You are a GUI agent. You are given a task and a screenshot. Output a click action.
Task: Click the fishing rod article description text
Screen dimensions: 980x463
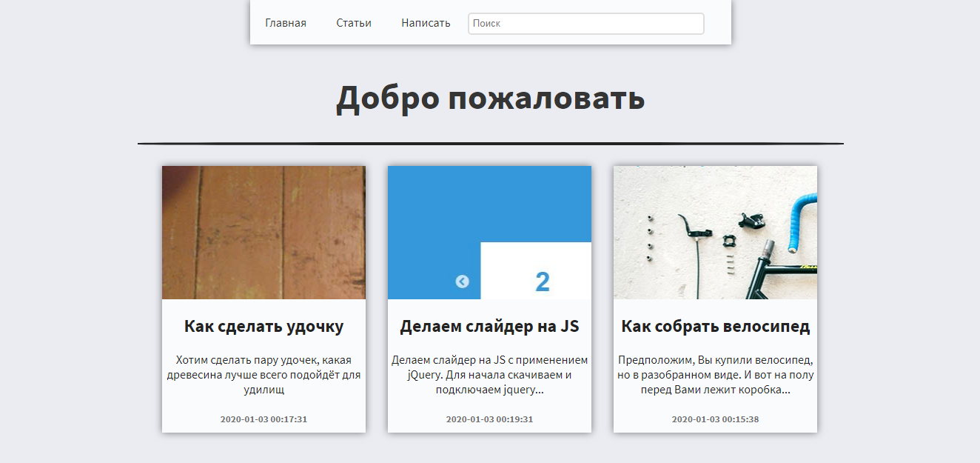click(x=264, y=375)
